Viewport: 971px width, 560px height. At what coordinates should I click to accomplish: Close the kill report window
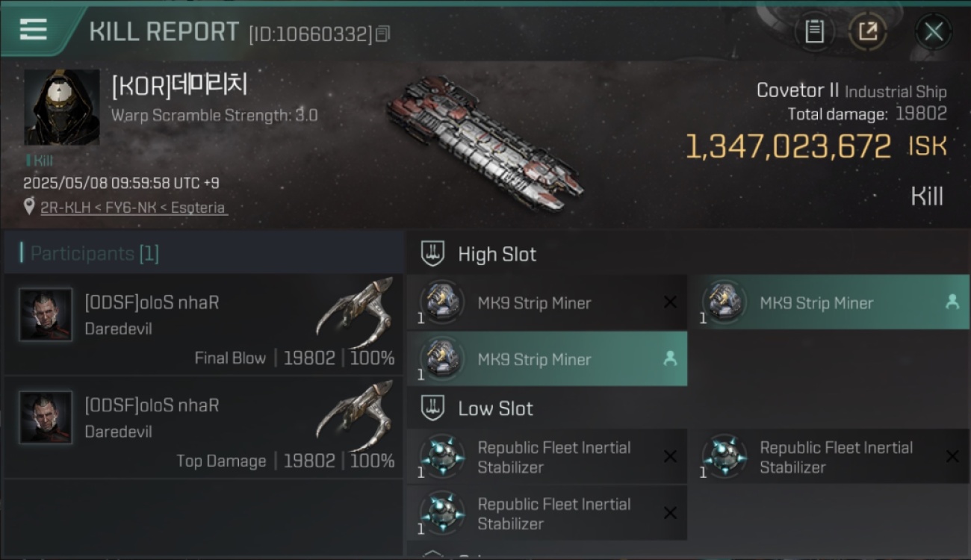click(934, 31)
